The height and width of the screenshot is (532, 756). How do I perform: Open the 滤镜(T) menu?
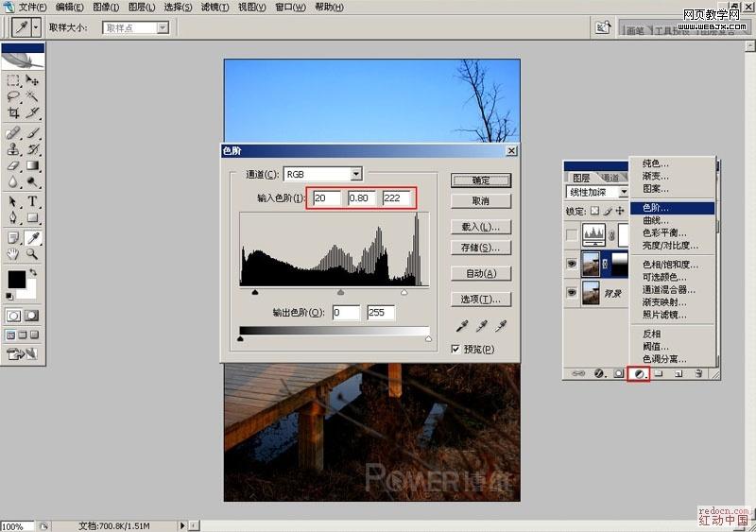[x=215, y=7]
